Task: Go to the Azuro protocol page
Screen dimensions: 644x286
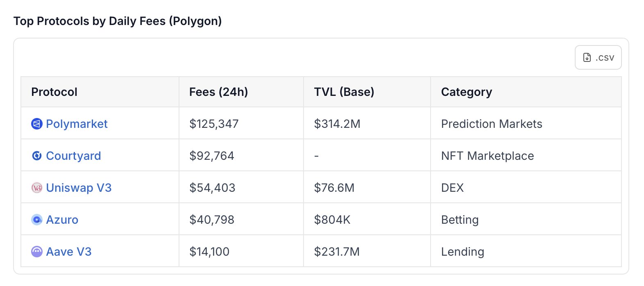Action: pos(62,220)
